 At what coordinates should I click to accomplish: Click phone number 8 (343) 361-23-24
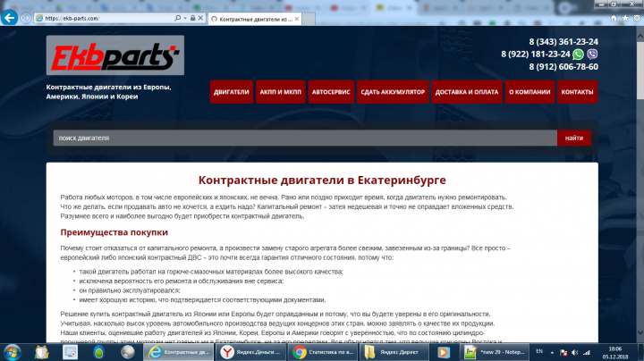pos(563,42)
